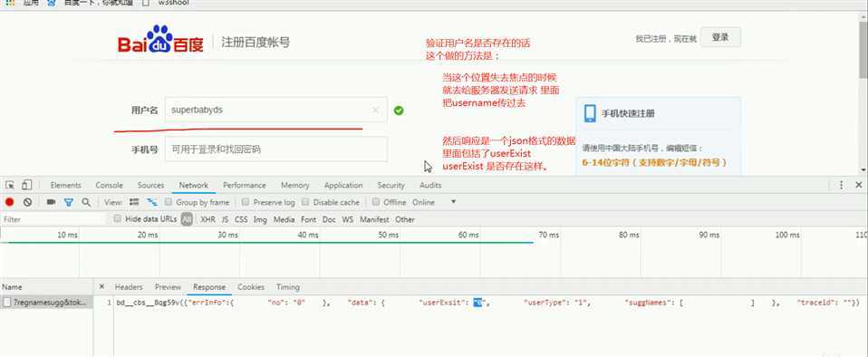Screen dimensions: 868x357
Task: Close the request details pane
Action: click(x=101, y=286)
